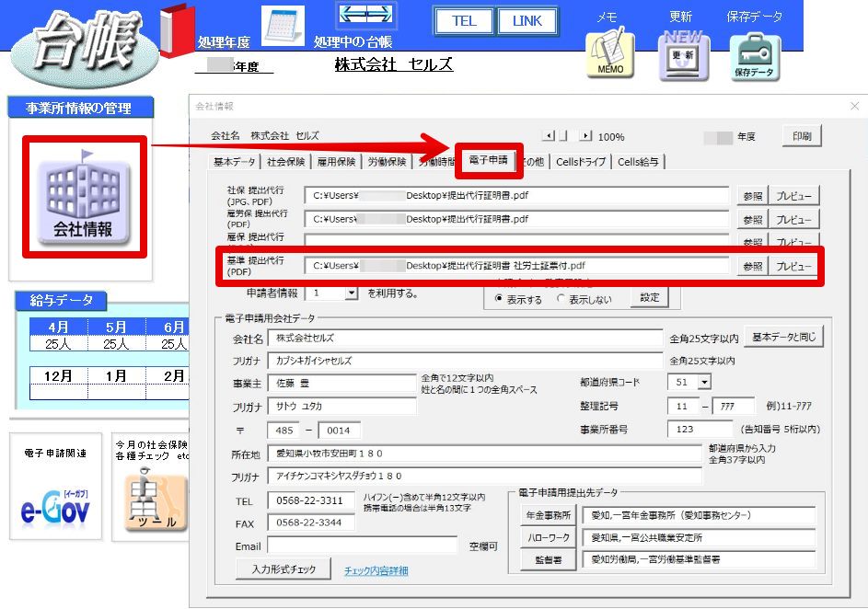Click the サトウ ユタカ furigana field
This screenshot has width=868, height=609.
tap(341, 406)
